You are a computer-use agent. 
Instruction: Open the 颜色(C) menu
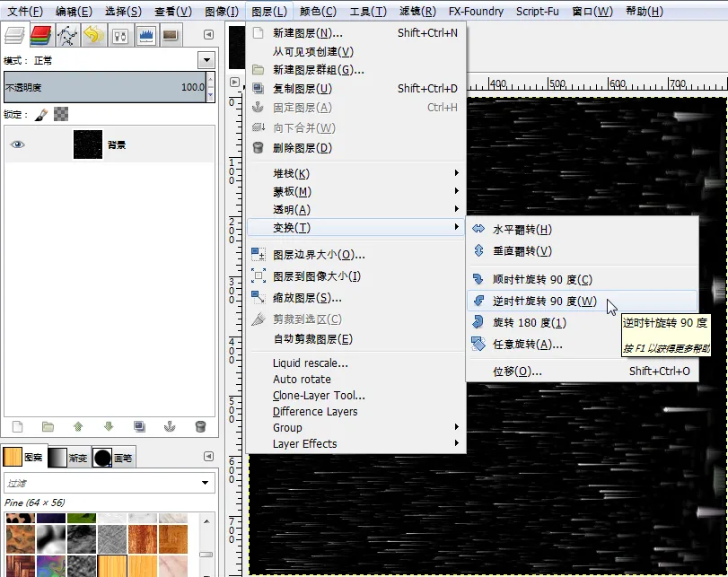coord(318,11)
